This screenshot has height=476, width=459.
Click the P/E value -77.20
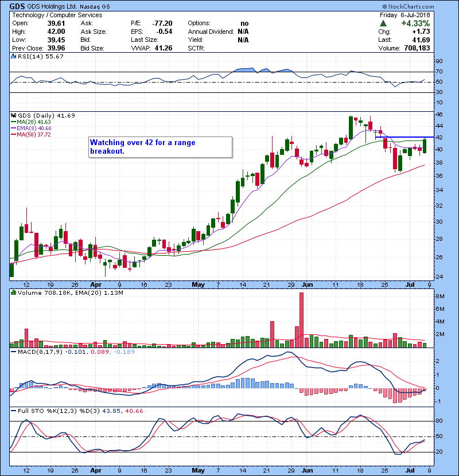[162, 24]
